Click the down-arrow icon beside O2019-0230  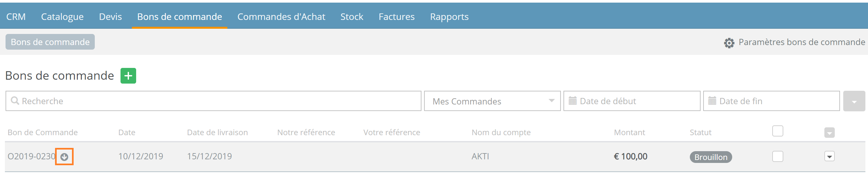coord(64,157)
